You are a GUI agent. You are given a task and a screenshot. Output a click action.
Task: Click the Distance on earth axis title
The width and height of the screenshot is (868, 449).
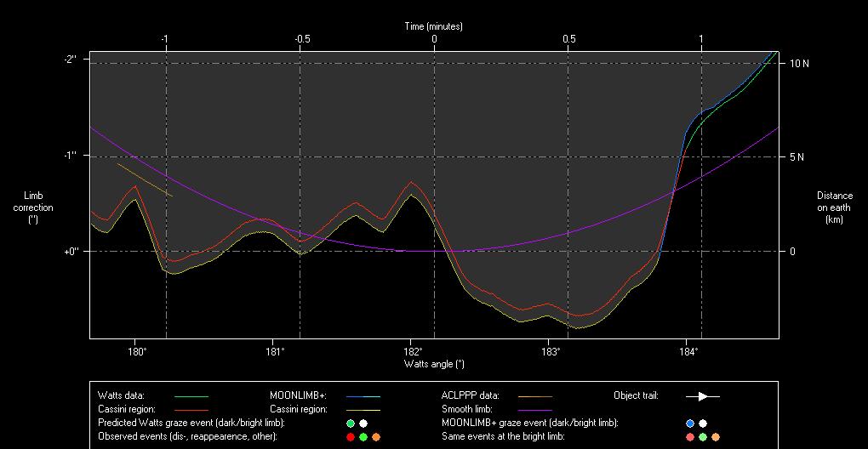pos(834,207)
